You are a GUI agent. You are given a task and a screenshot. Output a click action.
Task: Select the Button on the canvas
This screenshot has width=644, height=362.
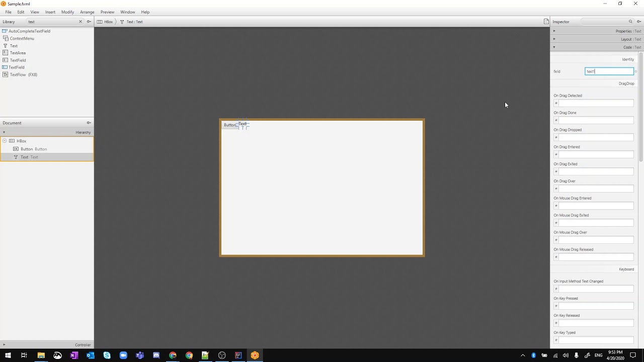click(230, 125)
